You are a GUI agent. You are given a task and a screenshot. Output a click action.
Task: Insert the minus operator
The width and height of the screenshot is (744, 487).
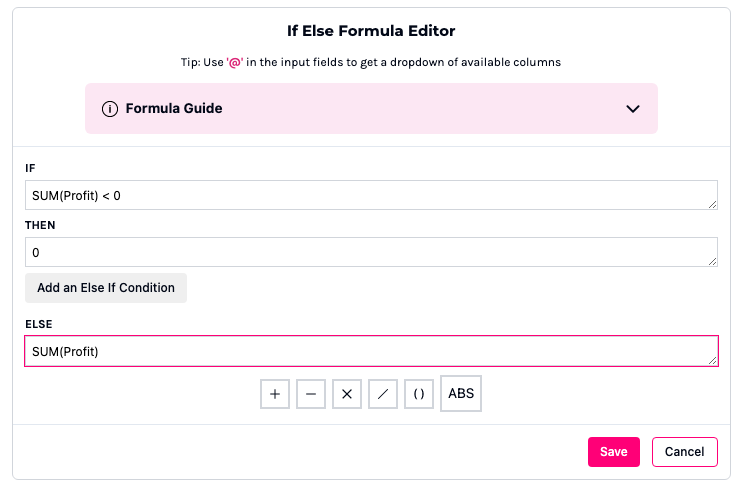tap(311, 394)
